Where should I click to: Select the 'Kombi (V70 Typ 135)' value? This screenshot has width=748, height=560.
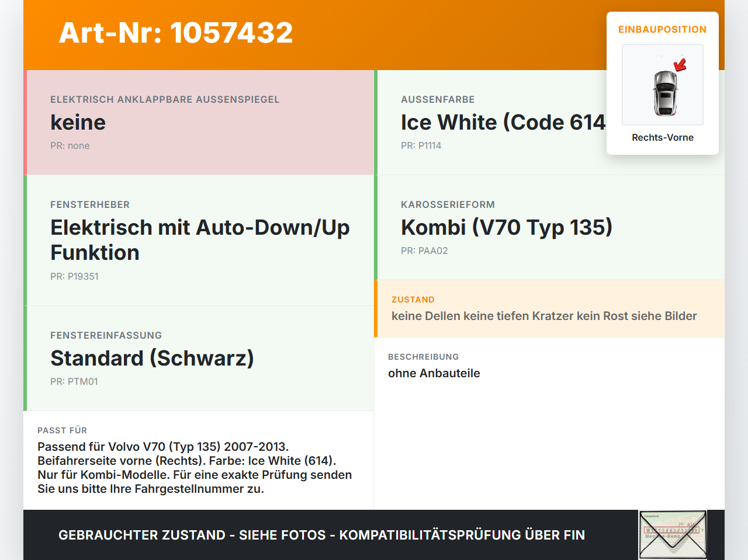point(507,227)
